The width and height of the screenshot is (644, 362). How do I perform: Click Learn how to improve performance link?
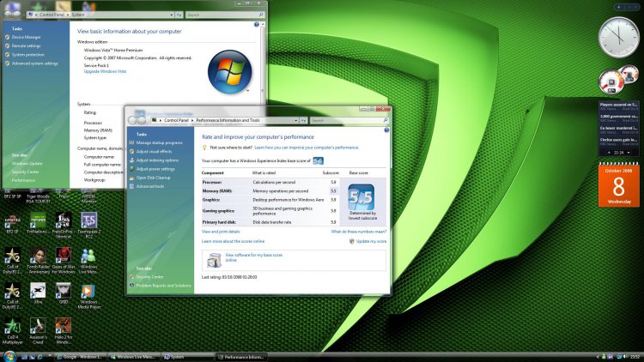tap(307, 148)
